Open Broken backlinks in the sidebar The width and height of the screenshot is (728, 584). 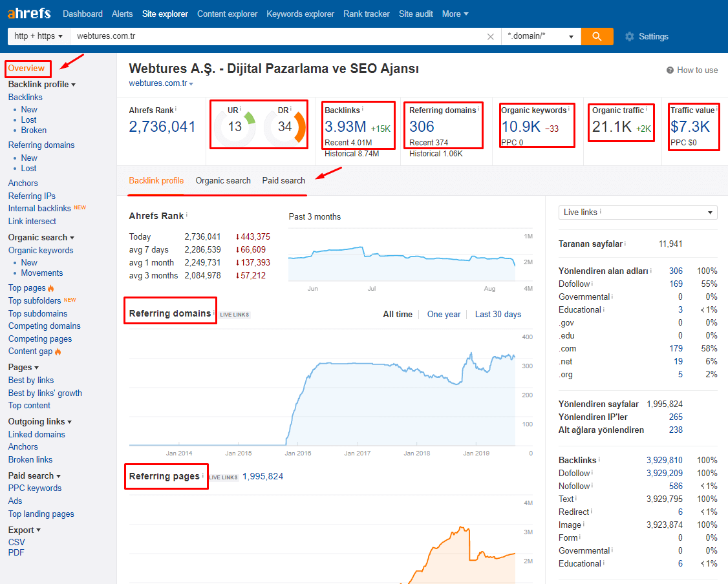pos(34,130)
